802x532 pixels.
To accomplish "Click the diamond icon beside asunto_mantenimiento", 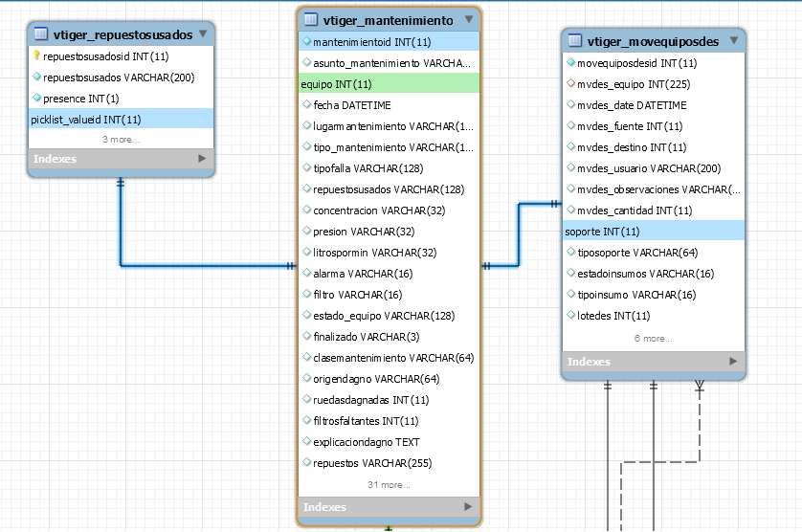I will pyautogui.click(x=307, y=62).
